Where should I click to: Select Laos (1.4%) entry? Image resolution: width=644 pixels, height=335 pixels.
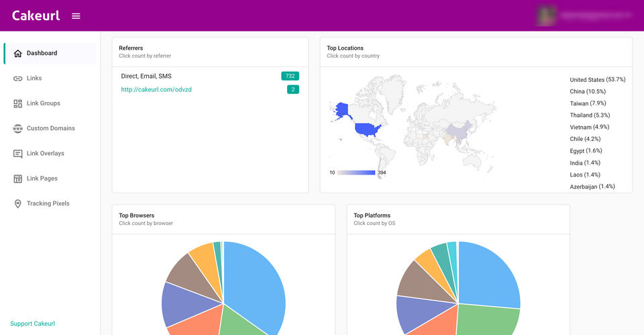585,175
